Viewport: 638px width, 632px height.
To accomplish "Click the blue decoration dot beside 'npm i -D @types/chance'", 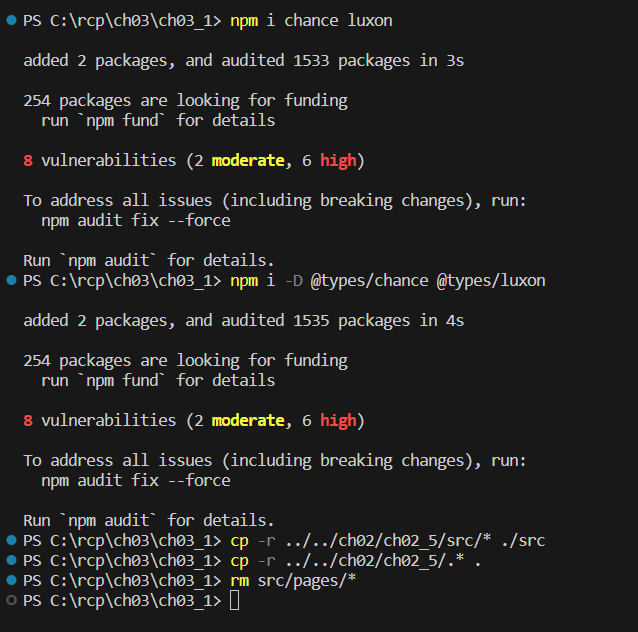I will [11, 280].
